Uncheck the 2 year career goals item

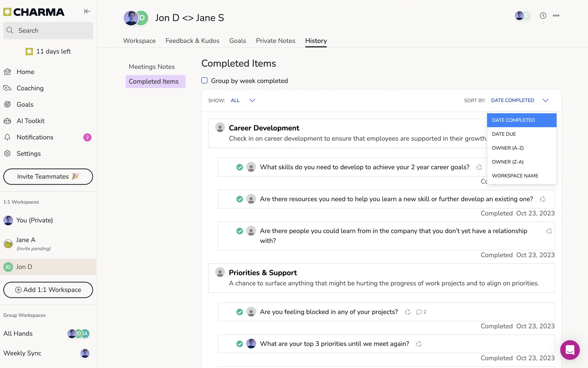click(x=239, y=167)
